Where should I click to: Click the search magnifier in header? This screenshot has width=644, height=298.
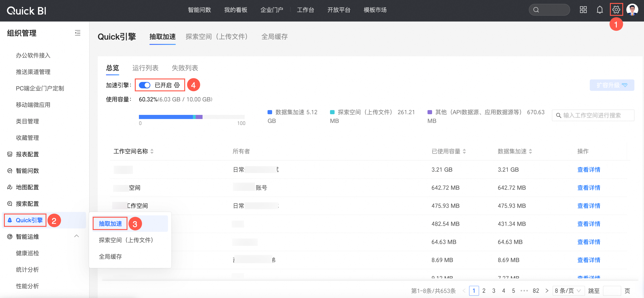536,10
